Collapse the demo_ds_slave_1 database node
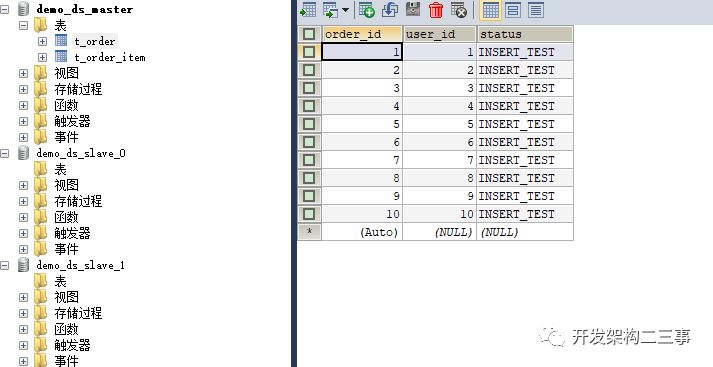The height and width of the screenshot is (367, 713). pos(5,265)
